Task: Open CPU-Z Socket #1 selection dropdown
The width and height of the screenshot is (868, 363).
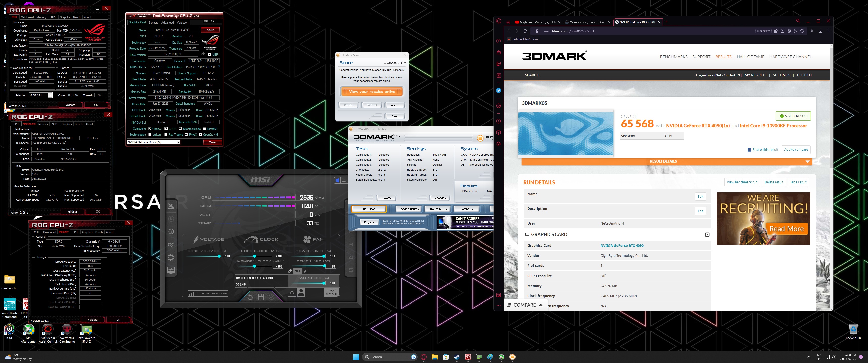Action: [50, 95]
